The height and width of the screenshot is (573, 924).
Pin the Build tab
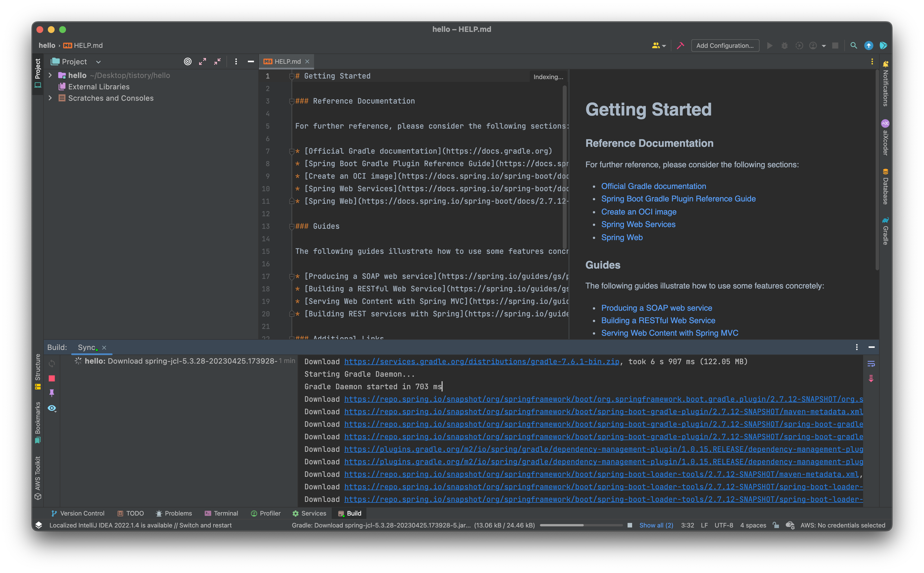[52, 393]
